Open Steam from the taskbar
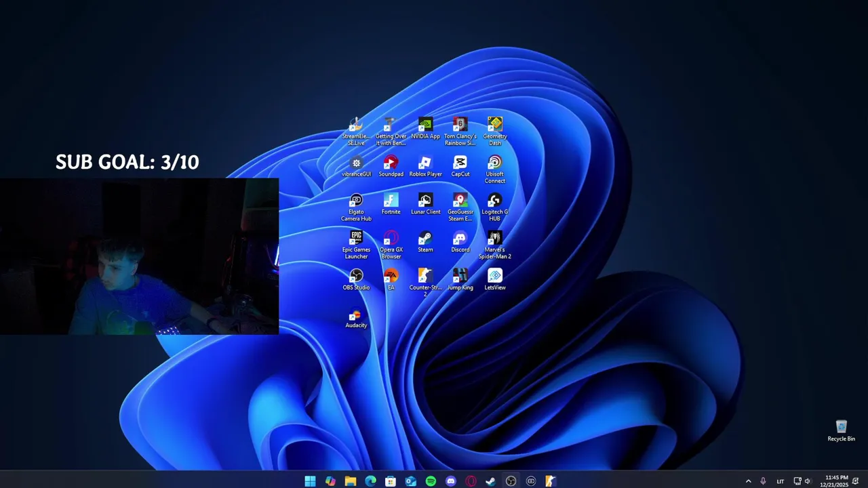 [491, 481]
